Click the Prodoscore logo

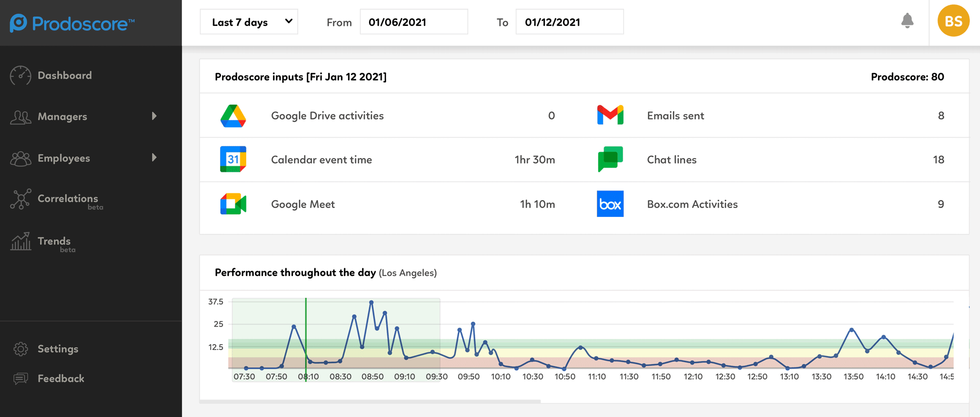pyautogui.click(x=72, y=23)
